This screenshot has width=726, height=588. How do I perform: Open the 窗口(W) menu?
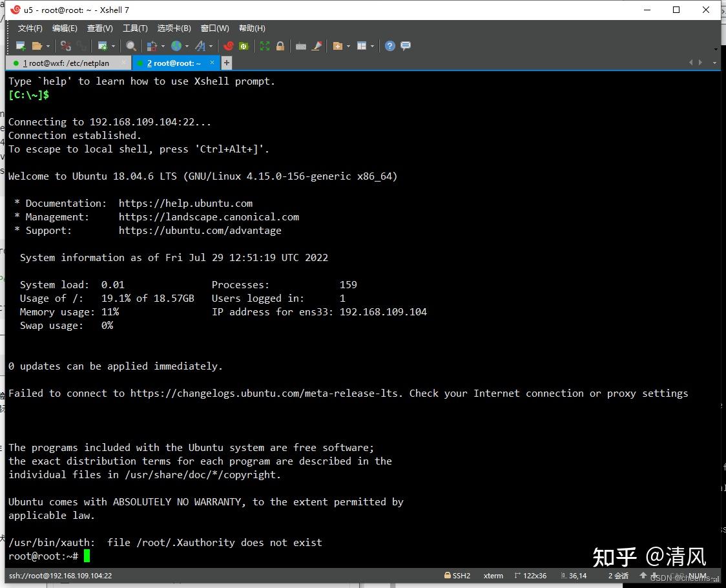point(215,28)
